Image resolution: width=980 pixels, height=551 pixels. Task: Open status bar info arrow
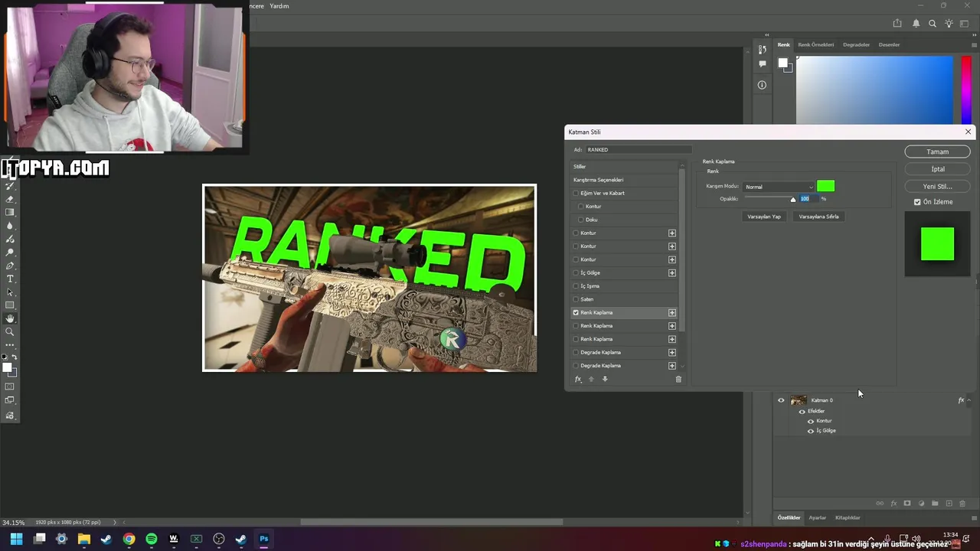click(115, 522)
